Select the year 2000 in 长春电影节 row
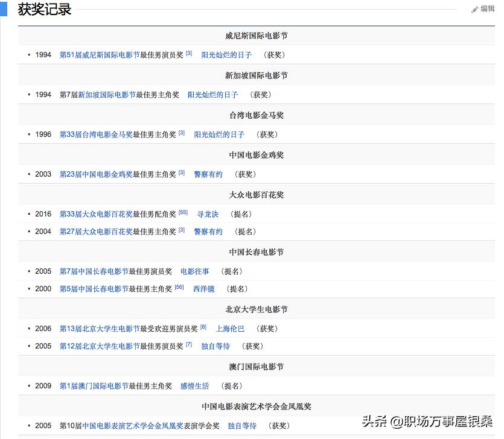This screenshot has height=439, width=504. [x=43, y=289]
